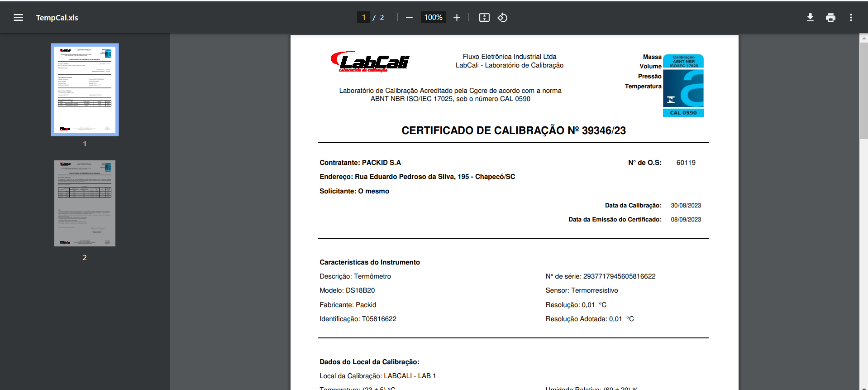Click the scrollbar up arrow
The width and height of the screenshot is (868, 390).
click(863, 39)
